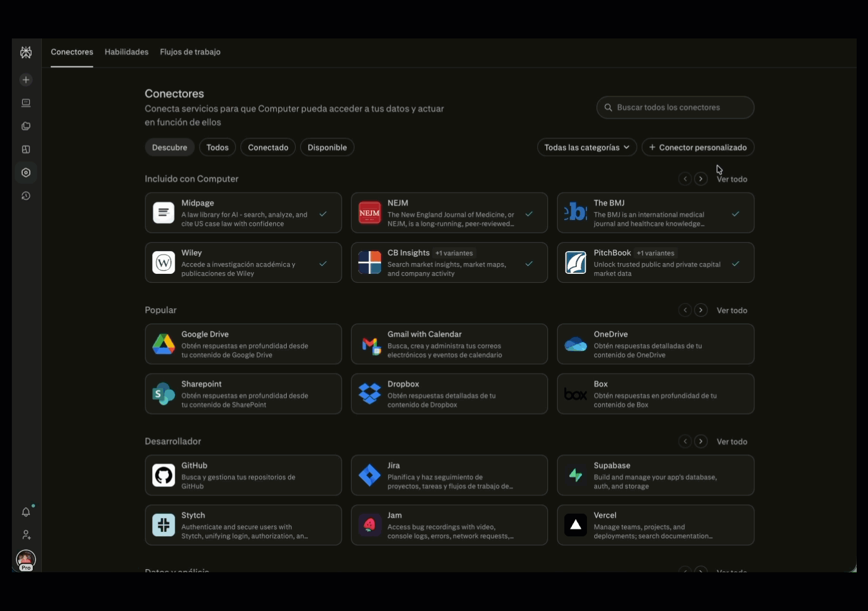Show next Popular connectors

[x=701, y=310]
